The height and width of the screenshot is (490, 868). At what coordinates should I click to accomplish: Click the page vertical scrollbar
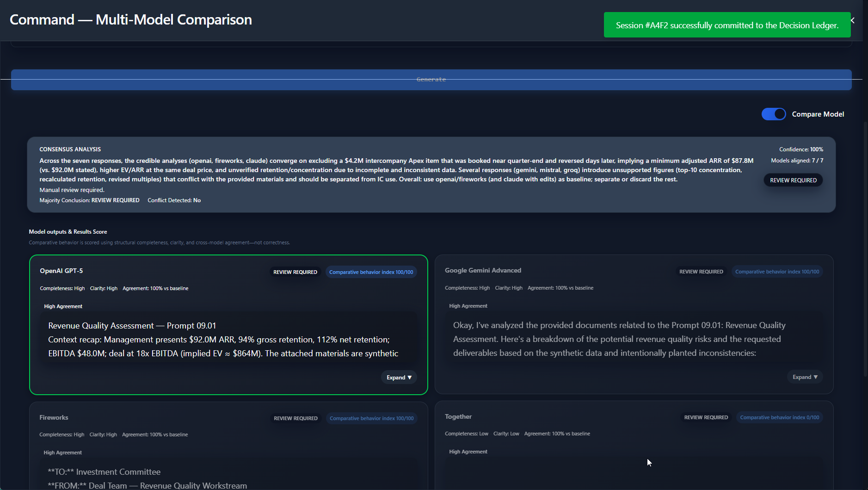coord(865,249)
